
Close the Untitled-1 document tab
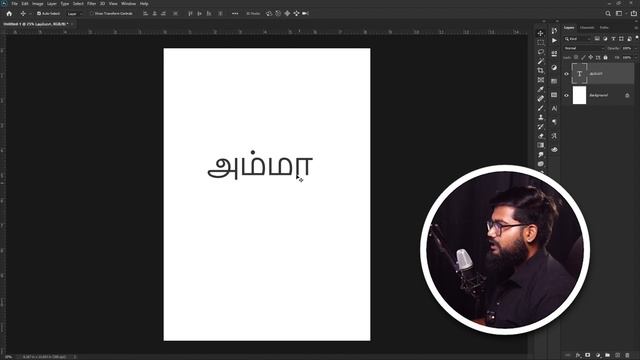tap(72, 24)
